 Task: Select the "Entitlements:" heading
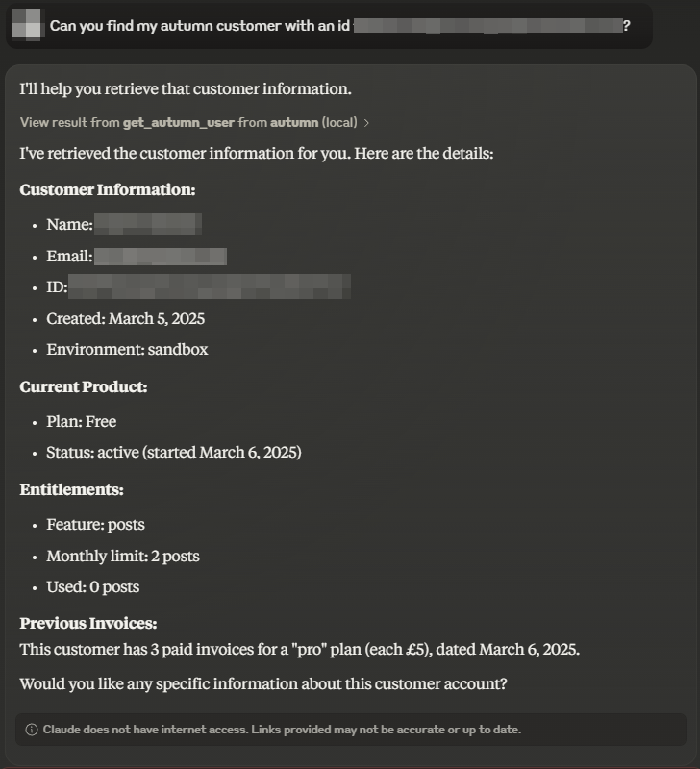(x=72, y=490)
